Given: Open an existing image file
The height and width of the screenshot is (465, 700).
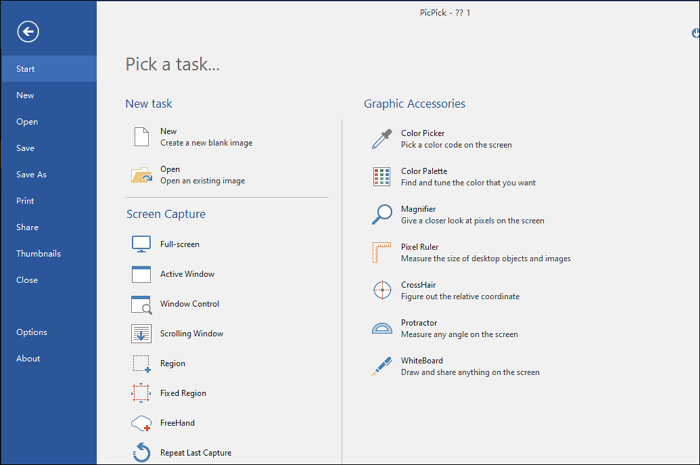Looking at the screenshot, I should [141, 175].
